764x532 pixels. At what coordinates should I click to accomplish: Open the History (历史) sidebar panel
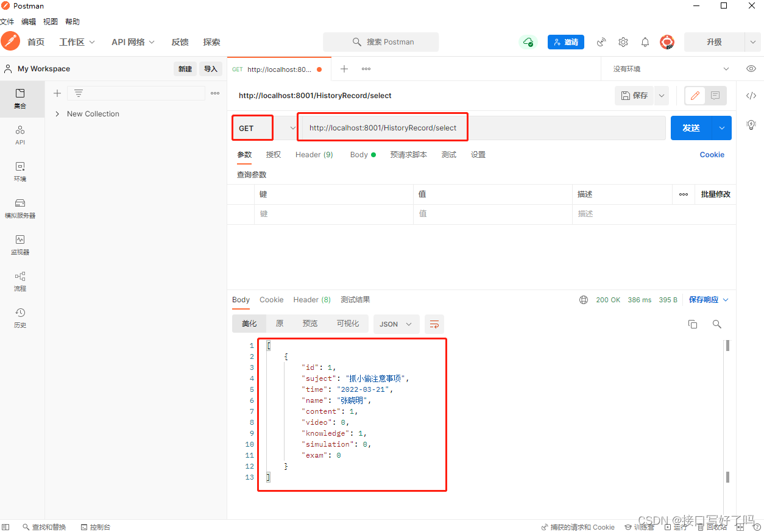pyautogui.click(x=20, y=318)
